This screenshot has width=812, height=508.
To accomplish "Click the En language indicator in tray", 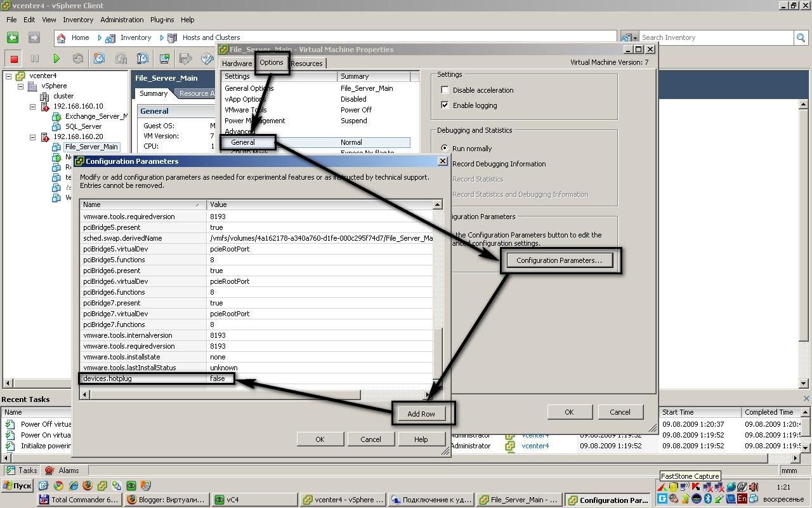I will click(742, 499).
